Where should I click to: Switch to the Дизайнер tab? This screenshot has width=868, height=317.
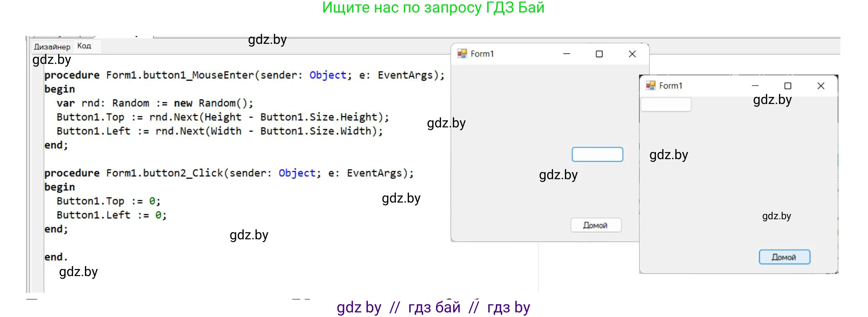click(x=52, y=46)
